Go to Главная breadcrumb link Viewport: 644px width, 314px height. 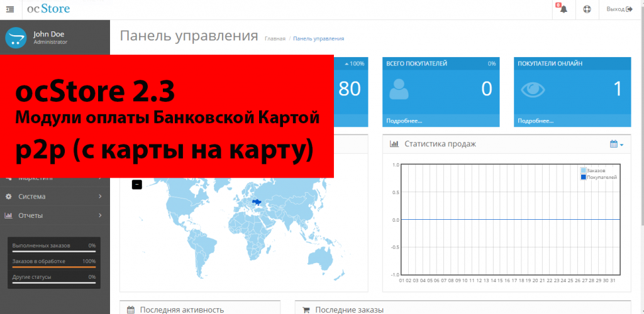(275, 38)
